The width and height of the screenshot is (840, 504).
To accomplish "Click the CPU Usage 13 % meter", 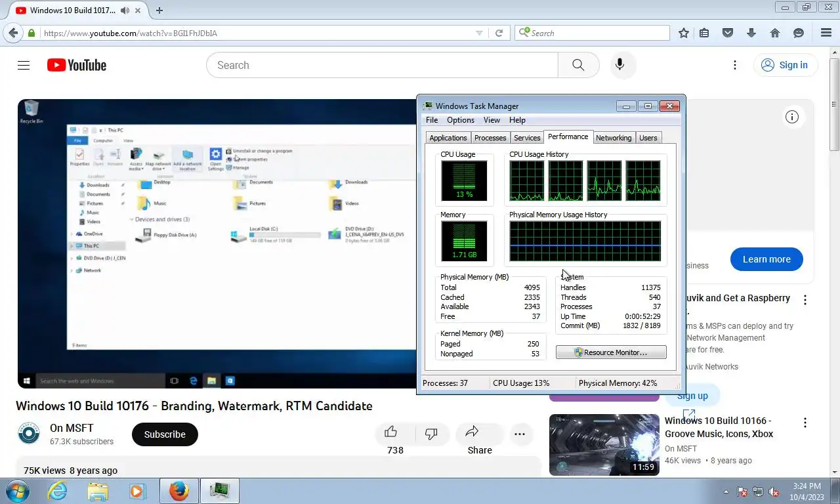I will (464, 180).
